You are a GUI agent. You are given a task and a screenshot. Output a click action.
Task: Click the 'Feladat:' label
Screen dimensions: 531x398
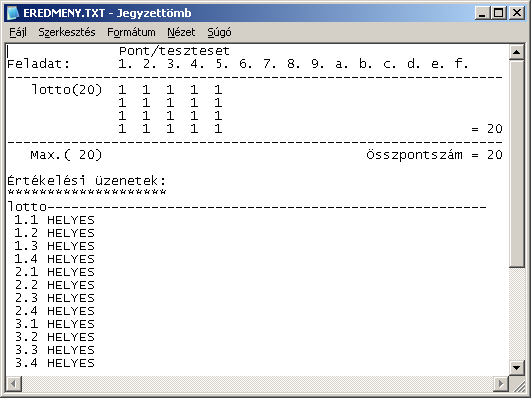click(39, 64)
